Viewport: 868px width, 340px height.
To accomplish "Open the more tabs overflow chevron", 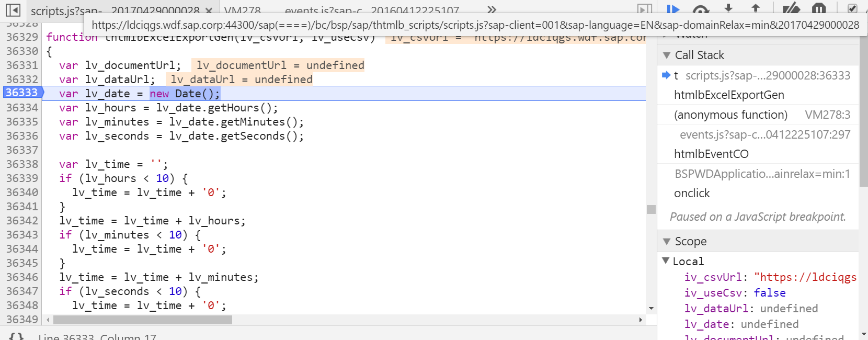I will pyautogui.click(x=492, y=9).
